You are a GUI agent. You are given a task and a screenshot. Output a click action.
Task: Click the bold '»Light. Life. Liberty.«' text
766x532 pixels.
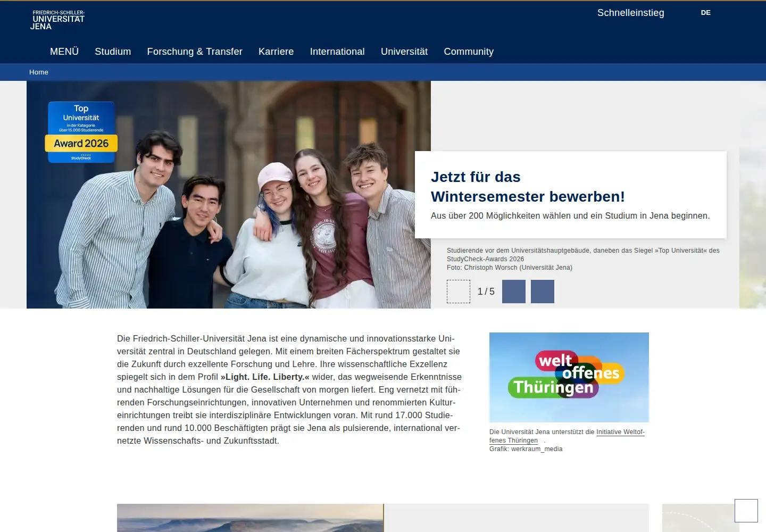[x=265, y=377]
